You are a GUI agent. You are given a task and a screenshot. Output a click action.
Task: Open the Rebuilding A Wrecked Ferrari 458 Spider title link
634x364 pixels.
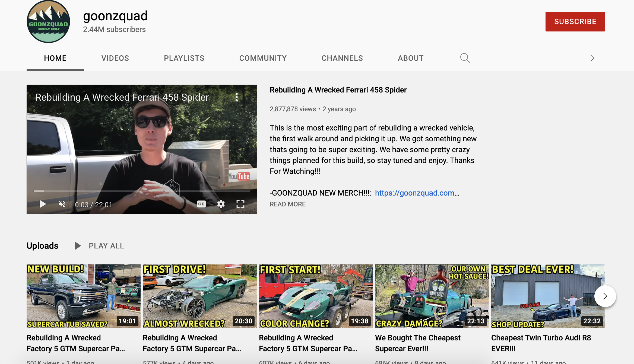[x=338, y=90]
